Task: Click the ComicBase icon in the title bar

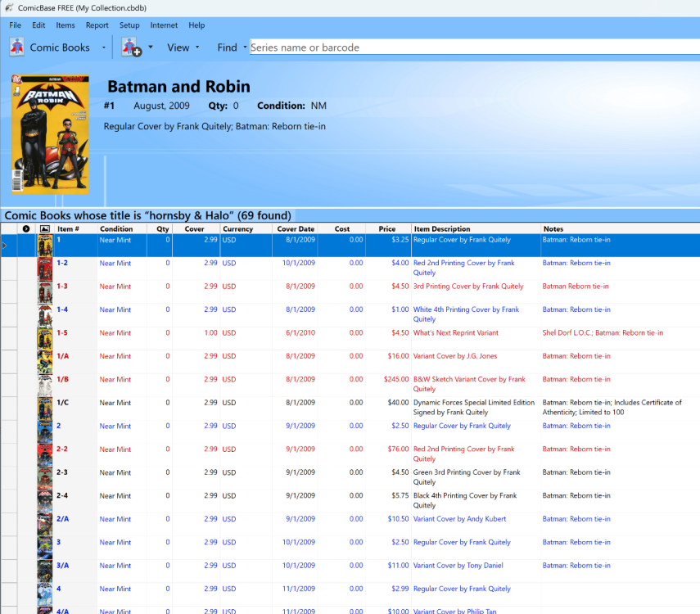Action: 8,7
